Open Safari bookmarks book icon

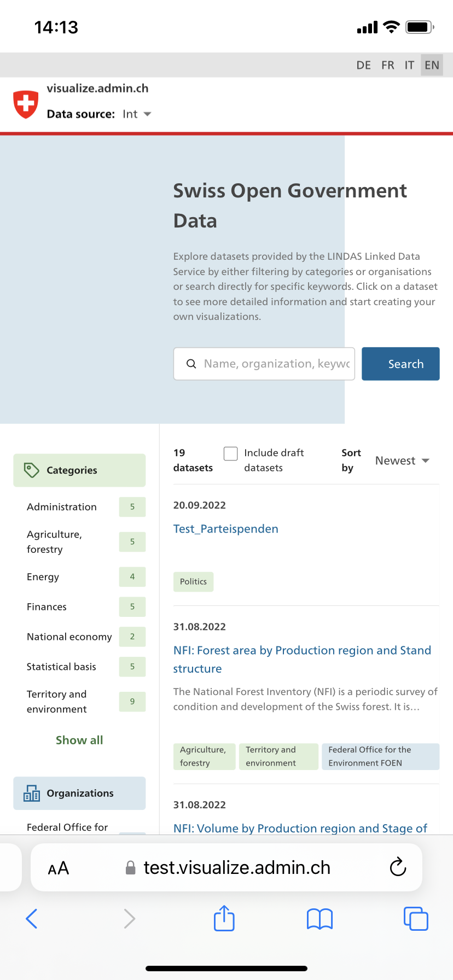coord(320,919)
